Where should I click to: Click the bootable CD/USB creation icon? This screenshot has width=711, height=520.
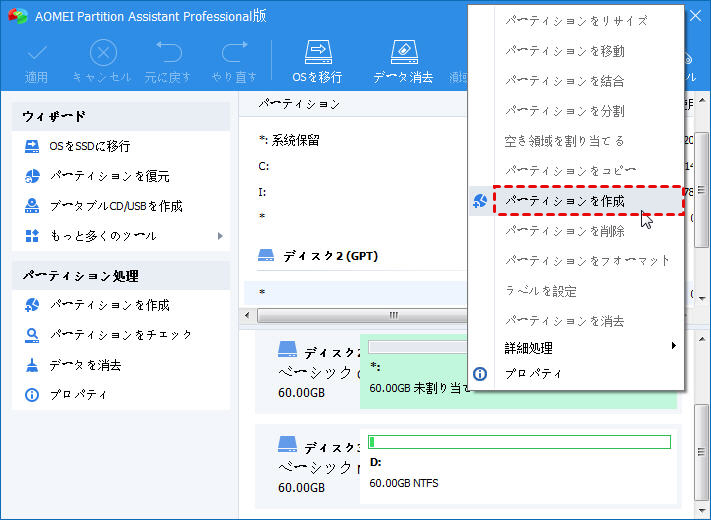(32, 206)
